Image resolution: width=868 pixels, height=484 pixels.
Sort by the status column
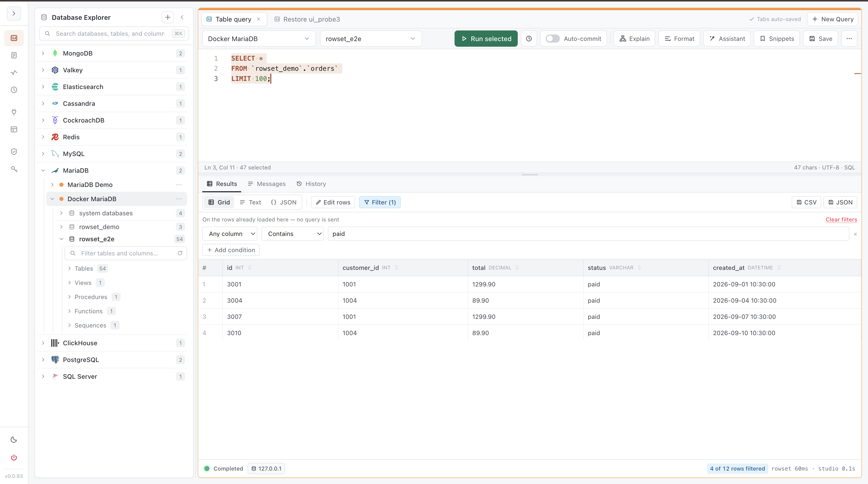click(x=639, y=268)
